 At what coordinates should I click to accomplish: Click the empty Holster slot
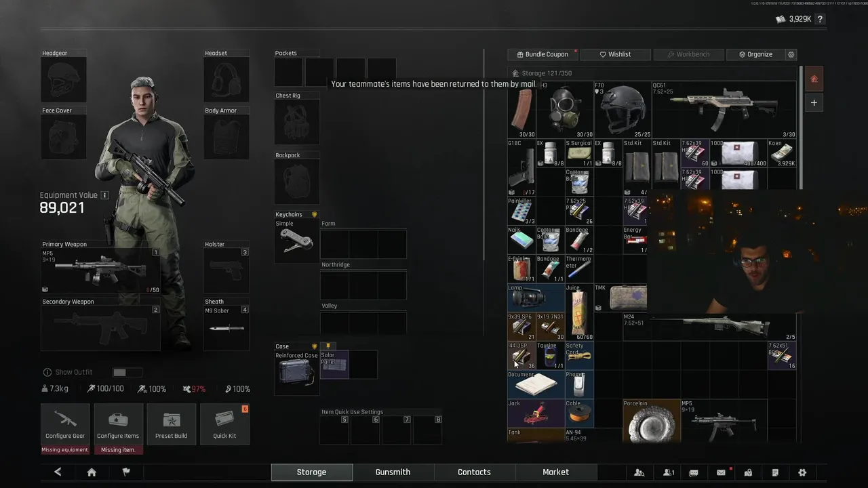point(226,271)
